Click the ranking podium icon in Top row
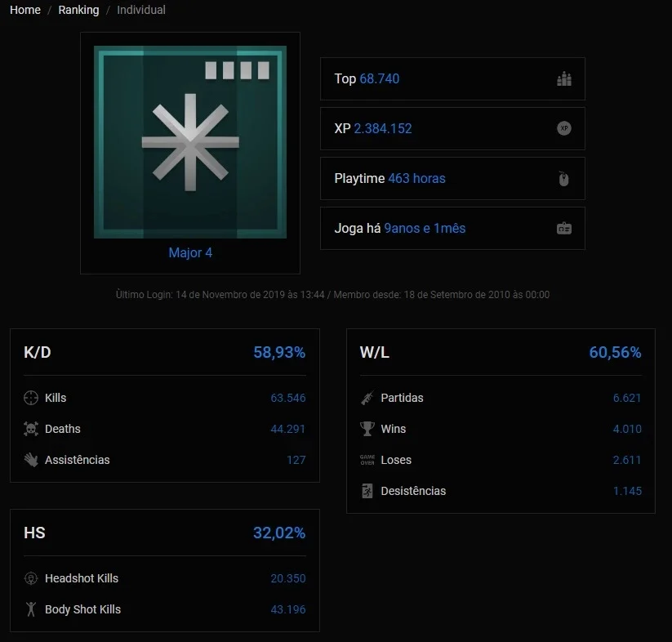Image resolution: width=672 pixels, height=642 pixels. coord(564,79)
